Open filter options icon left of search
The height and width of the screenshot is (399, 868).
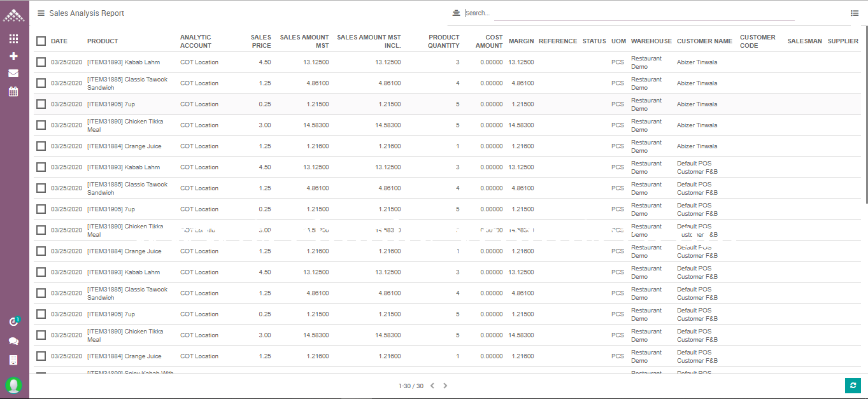[456, 13]
